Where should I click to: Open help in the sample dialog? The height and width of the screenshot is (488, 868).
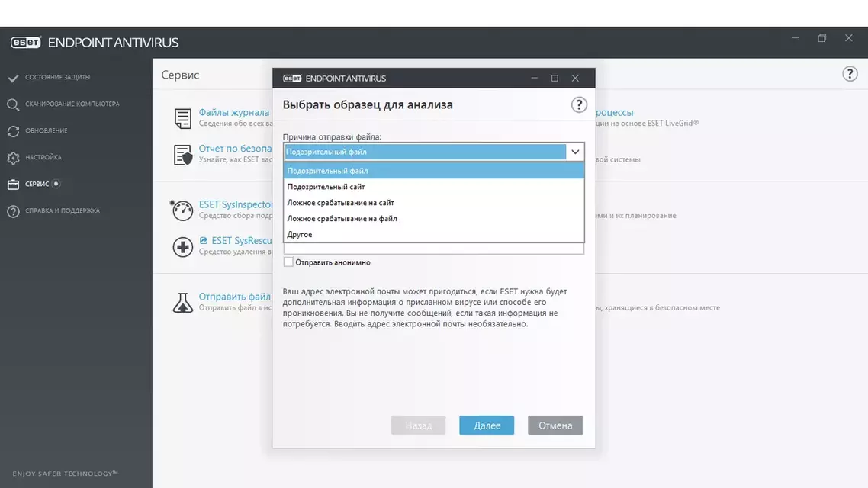pyautogui.click(x=579, y=104)
